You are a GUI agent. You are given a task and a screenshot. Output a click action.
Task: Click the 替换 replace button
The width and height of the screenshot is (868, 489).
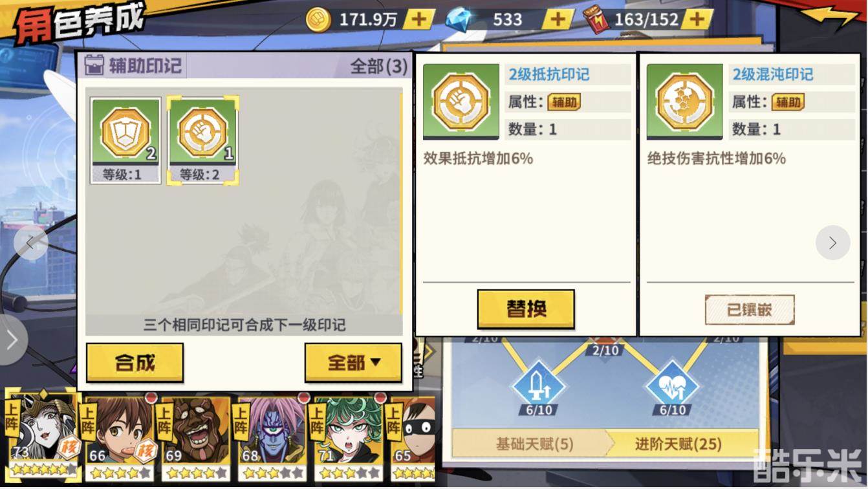click(526, 309)
